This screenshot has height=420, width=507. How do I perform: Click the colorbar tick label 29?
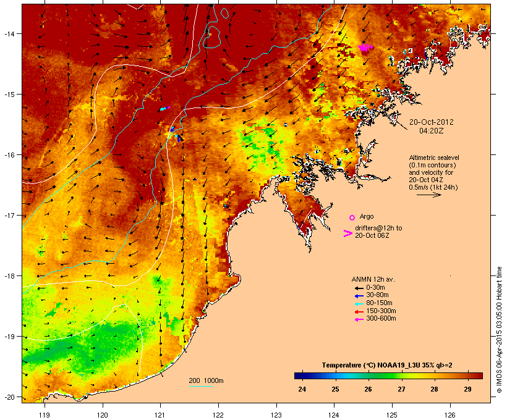point(467,389)
